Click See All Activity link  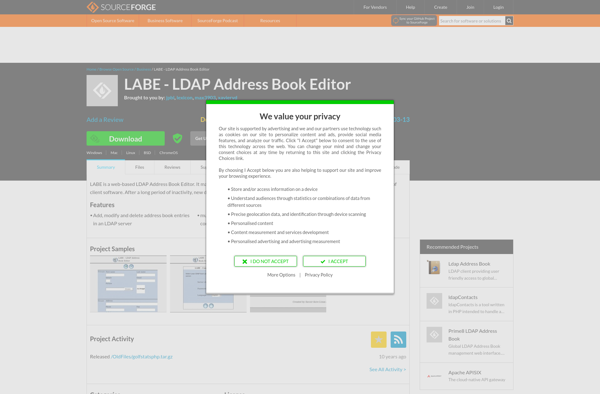[x=388, y=370]
